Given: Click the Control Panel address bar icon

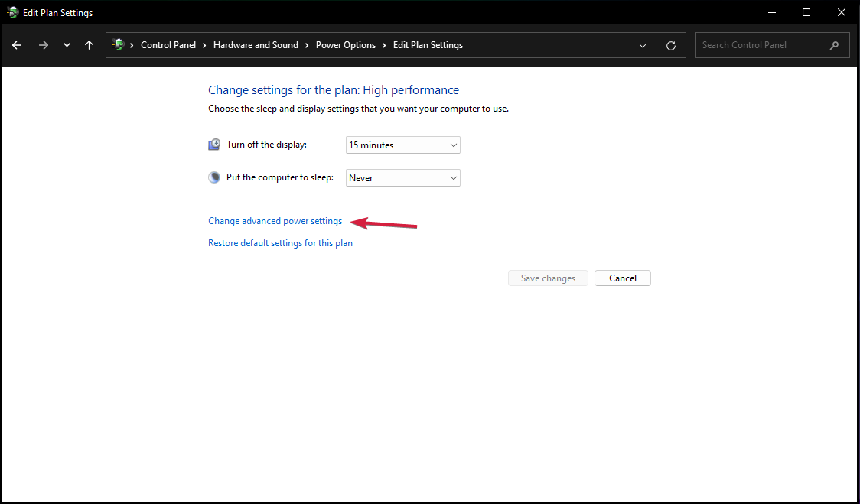Looking at the screenshot, I should tap(118, 45).
